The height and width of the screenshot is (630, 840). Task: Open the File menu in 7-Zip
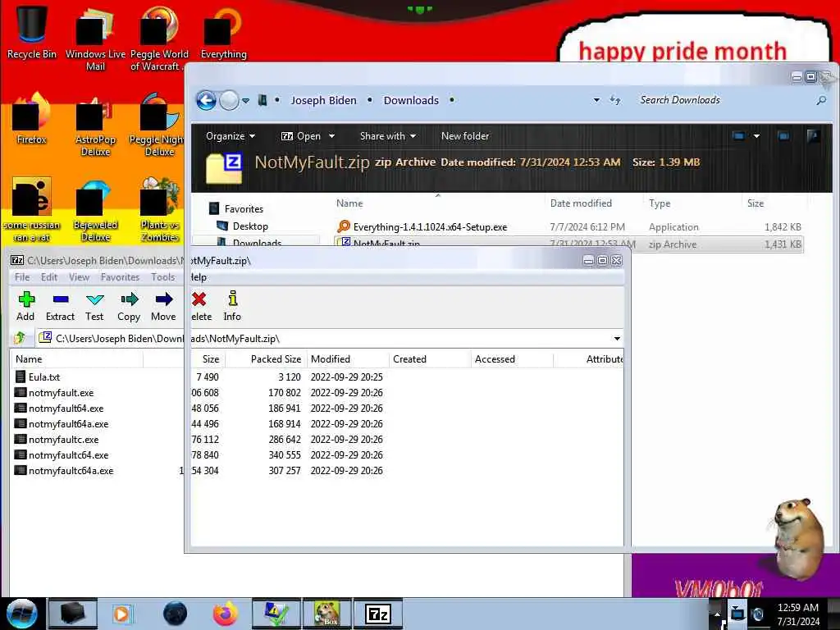[22, 277]
